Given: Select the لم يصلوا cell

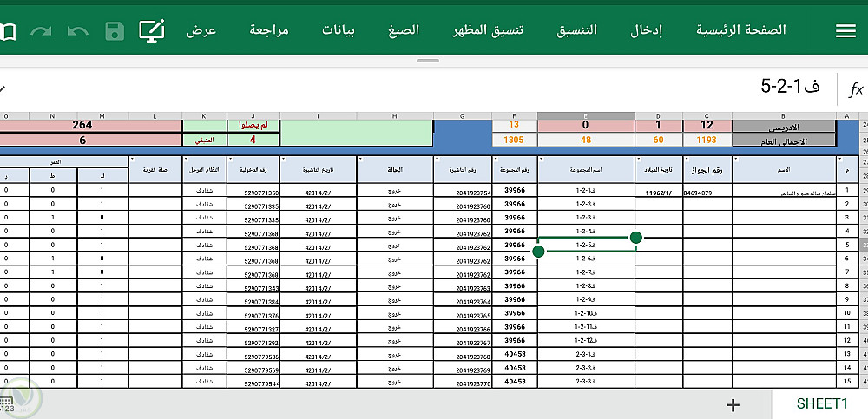Looking at the screenshot, I should 253,126.
